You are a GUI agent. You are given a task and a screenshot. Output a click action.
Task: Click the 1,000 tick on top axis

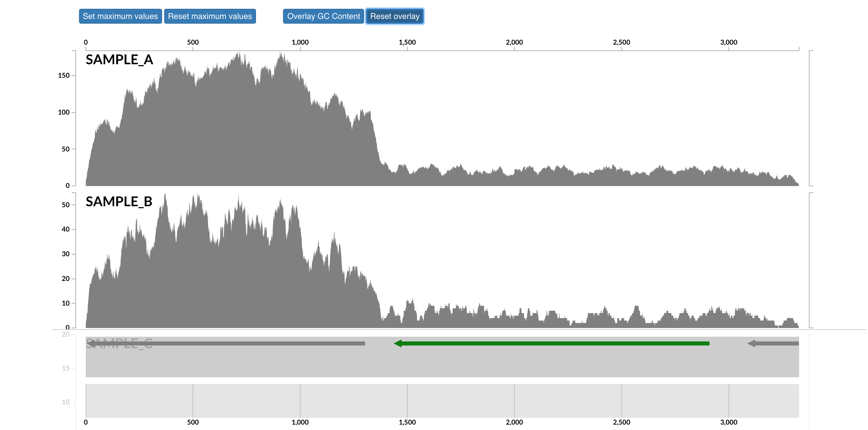(x=300, y=43)
